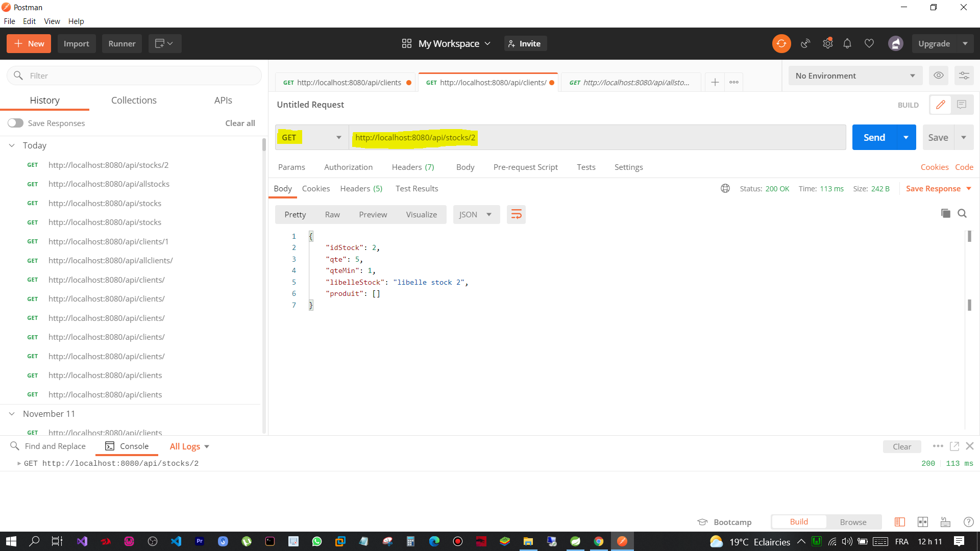Click Chrome browser icon in taskbar
980x551 pixels.
598,541
